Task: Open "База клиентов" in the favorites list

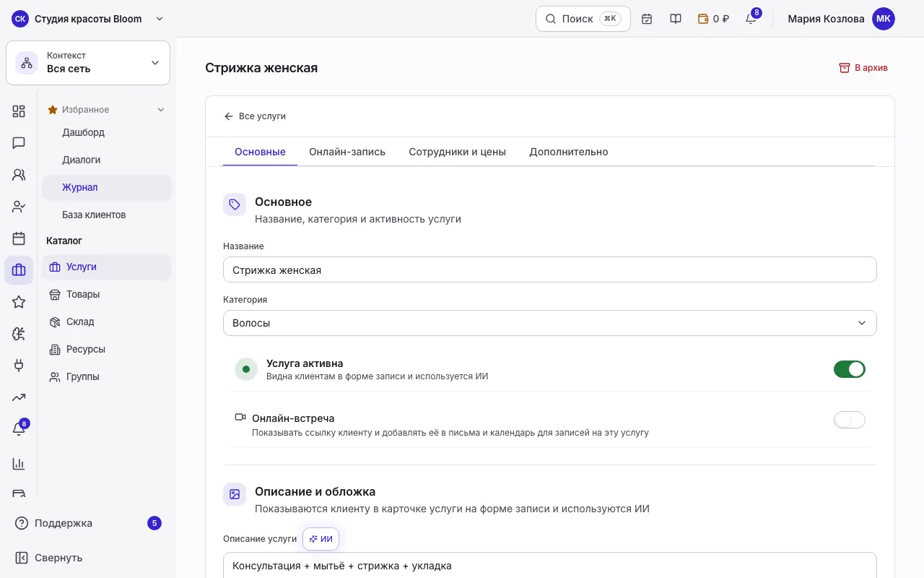Action: (107, 215)
